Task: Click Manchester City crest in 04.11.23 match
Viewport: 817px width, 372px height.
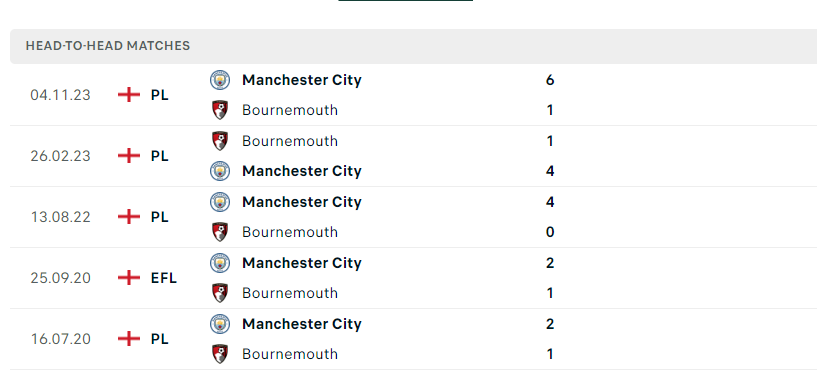Action: point(220,80)
